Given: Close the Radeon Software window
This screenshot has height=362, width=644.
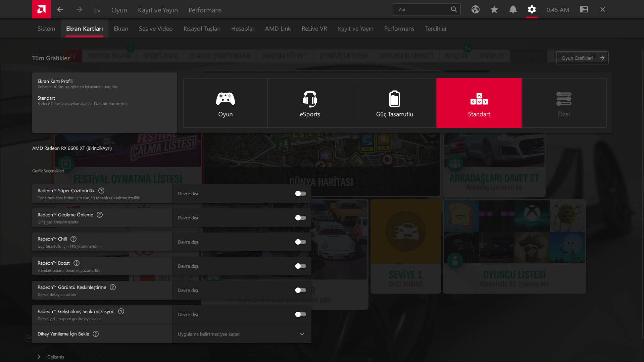Looking at the screenshot, I should click(602, 9).
